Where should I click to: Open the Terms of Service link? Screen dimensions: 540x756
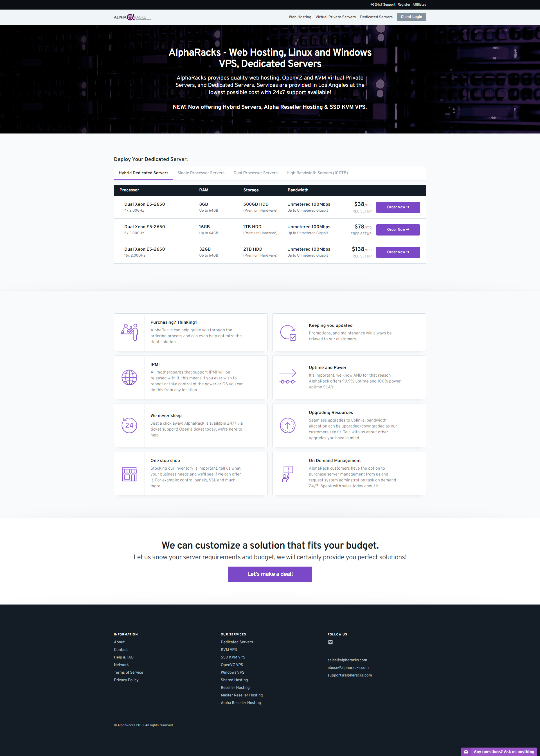point(128,672)
